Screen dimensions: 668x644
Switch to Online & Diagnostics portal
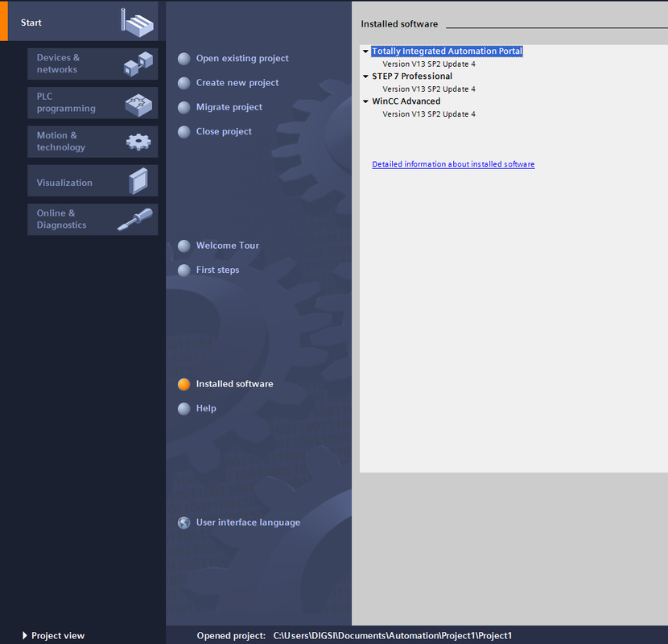tap(93, 220)
